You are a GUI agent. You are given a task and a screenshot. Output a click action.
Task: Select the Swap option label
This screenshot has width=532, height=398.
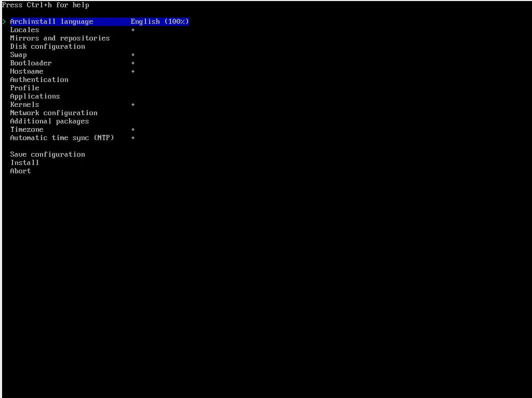(x=18, y=55)
